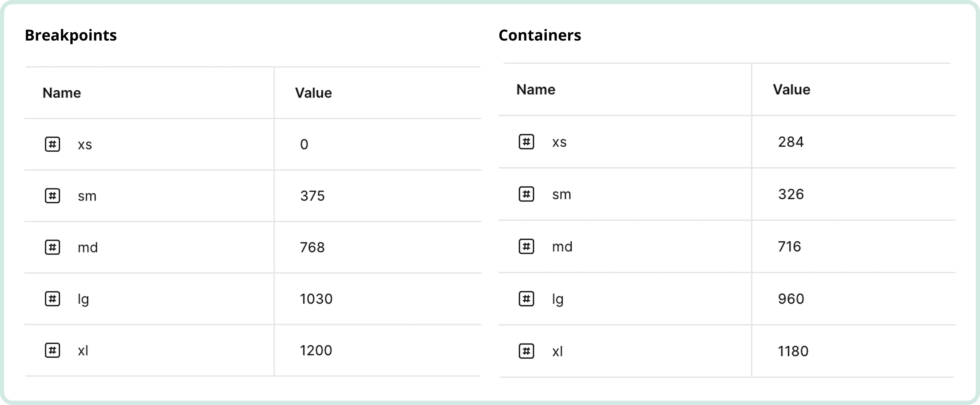Image resolution: width=980 pixels, height=405 pixels.
Task: Click the Breakpoints xl value 1200
Action: click(x=316, y=350)
